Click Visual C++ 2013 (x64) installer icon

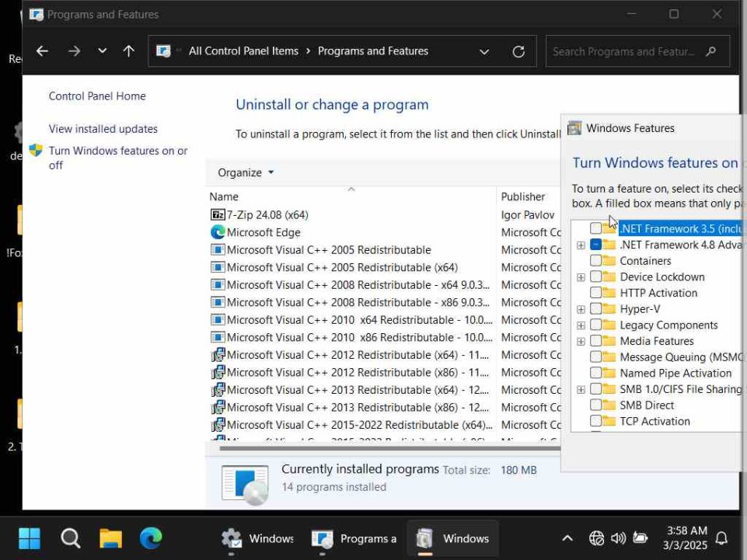[x=218, y=390]
